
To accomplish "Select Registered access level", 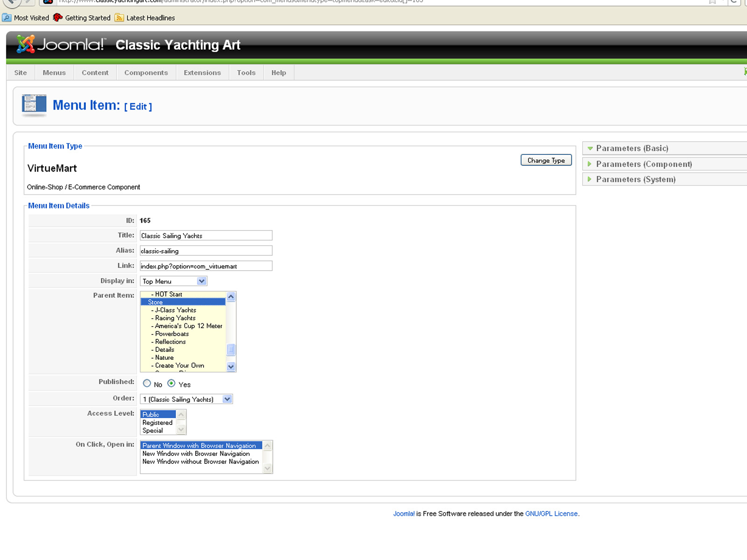I will [158, 422].
